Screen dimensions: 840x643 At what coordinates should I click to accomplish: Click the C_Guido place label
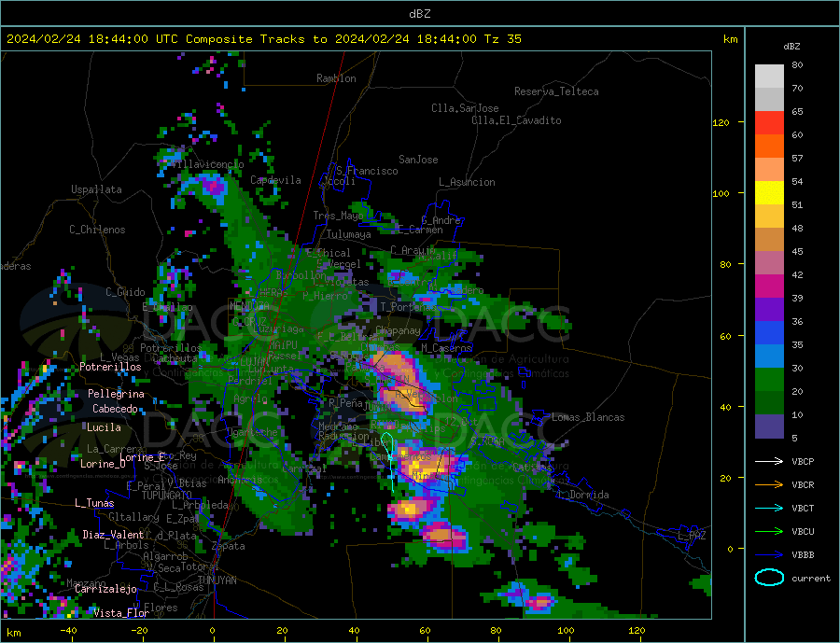point(125,292)
